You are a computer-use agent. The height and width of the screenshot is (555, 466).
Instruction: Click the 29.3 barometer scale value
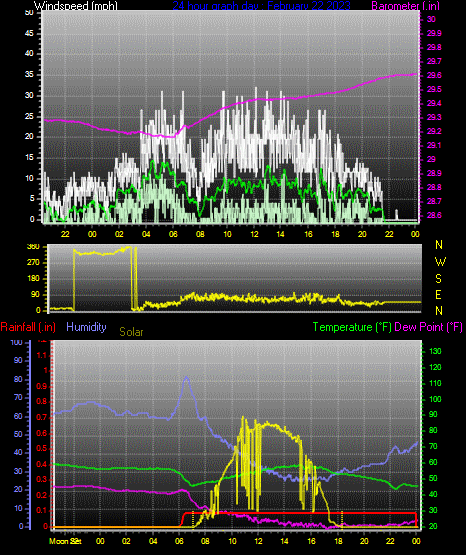434,117
